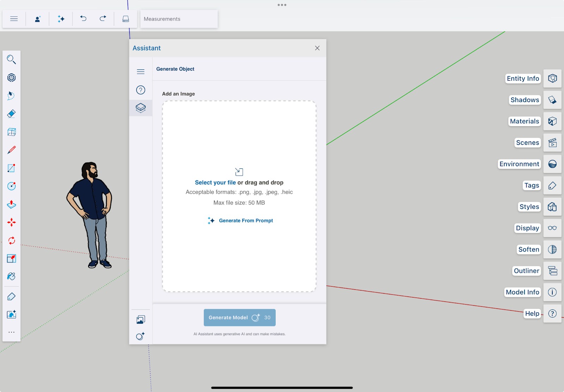
Task: Click the Search magnifier icon
Action: pyautogui.click(x=11, y=60)
